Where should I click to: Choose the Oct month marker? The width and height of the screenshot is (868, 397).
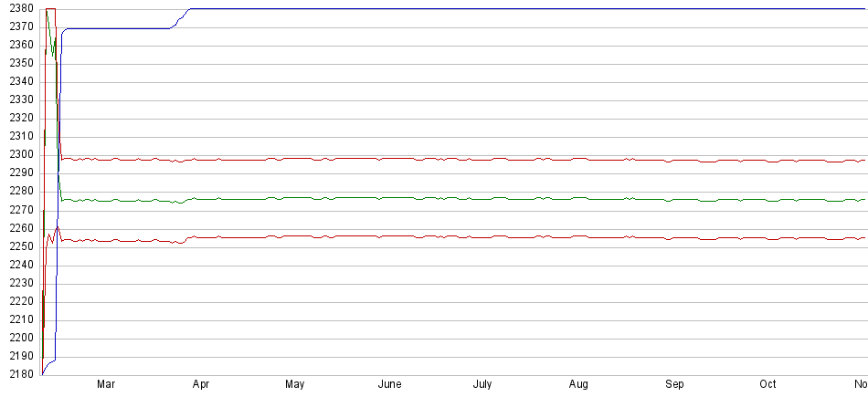[x=768, y=385]
